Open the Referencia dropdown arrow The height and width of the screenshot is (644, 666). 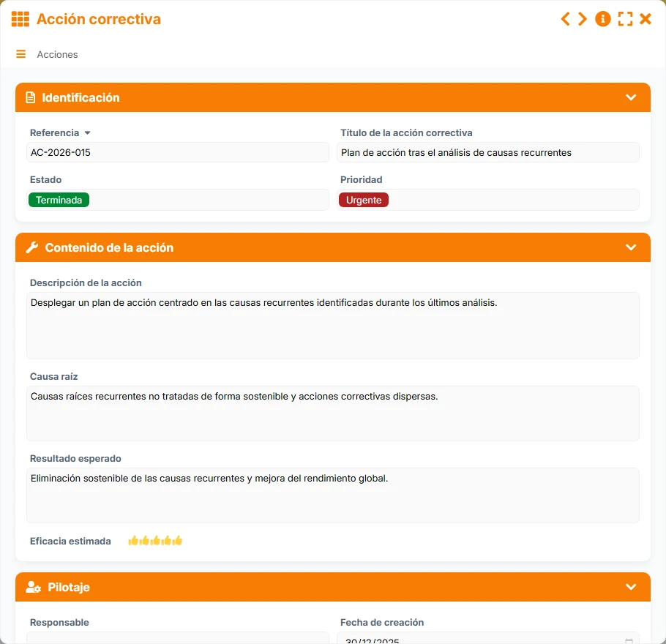[x=88, y=133]
